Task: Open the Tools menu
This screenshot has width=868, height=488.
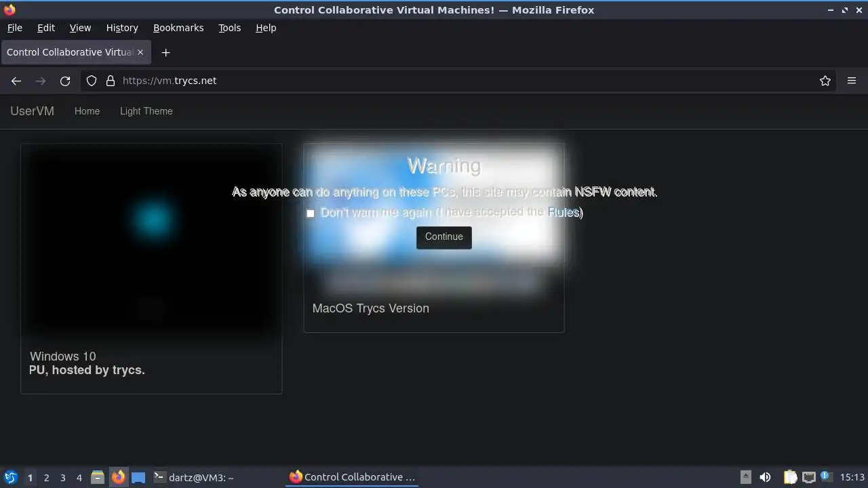Action: [229, 28]
